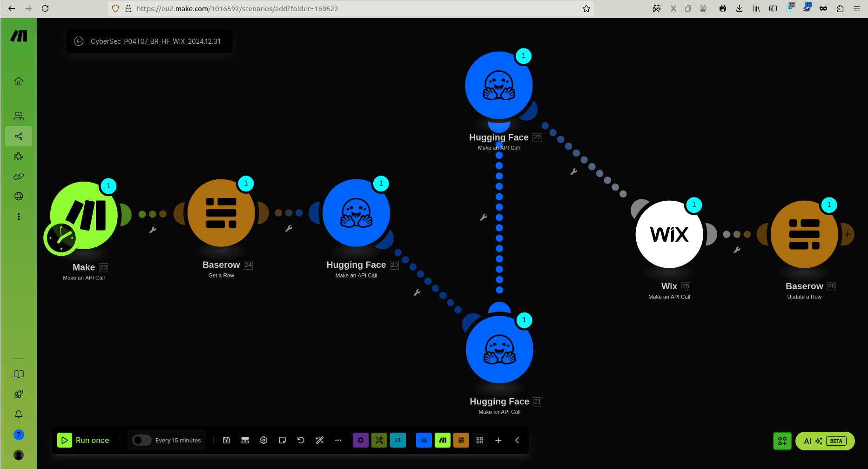Click the browser reload button

pos(45,8)
